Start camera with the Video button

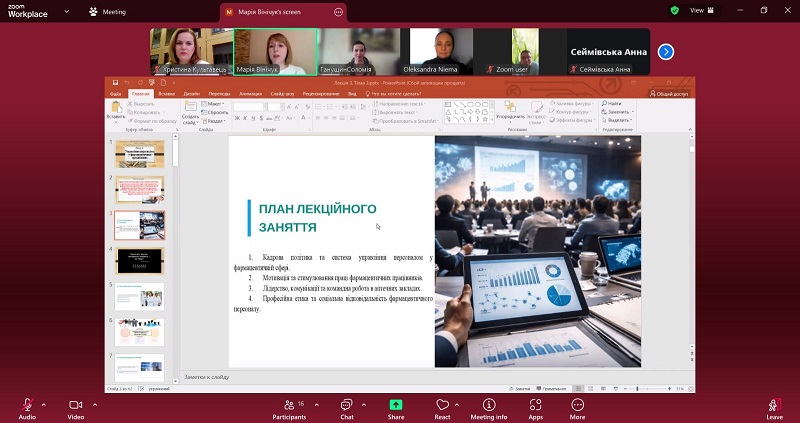(75, 405)
